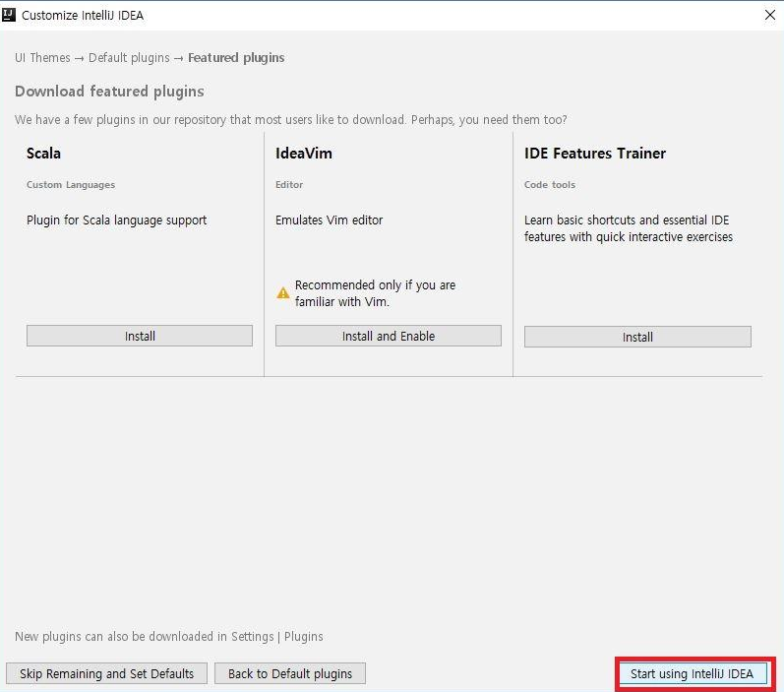The height and width of the screenshot is (692, 784).
Task: Click the 'New plugins can also be downloaded' note
Action: (169, 637)
